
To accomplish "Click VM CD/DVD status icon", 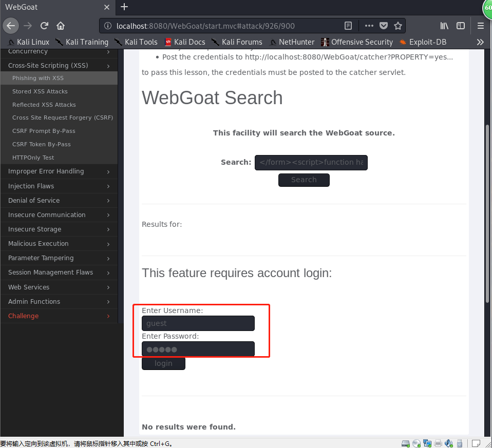I will point(417,443).
